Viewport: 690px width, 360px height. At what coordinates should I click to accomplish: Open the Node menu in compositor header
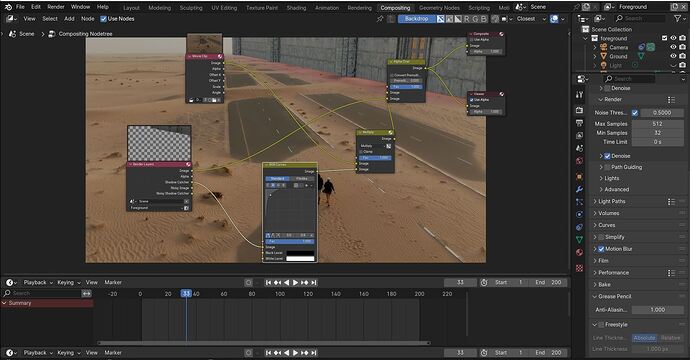pyautogui.click(x=88, y=19)
